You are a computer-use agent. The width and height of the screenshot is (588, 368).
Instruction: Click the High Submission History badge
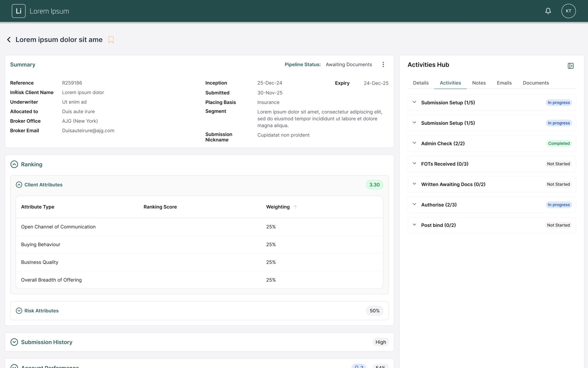380,342
